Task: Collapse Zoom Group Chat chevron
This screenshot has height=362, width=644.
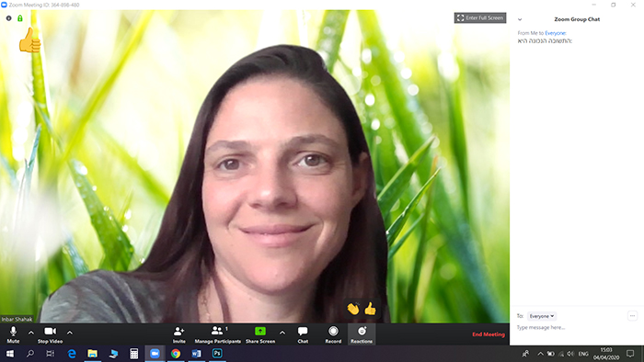Action: [520, 19]
